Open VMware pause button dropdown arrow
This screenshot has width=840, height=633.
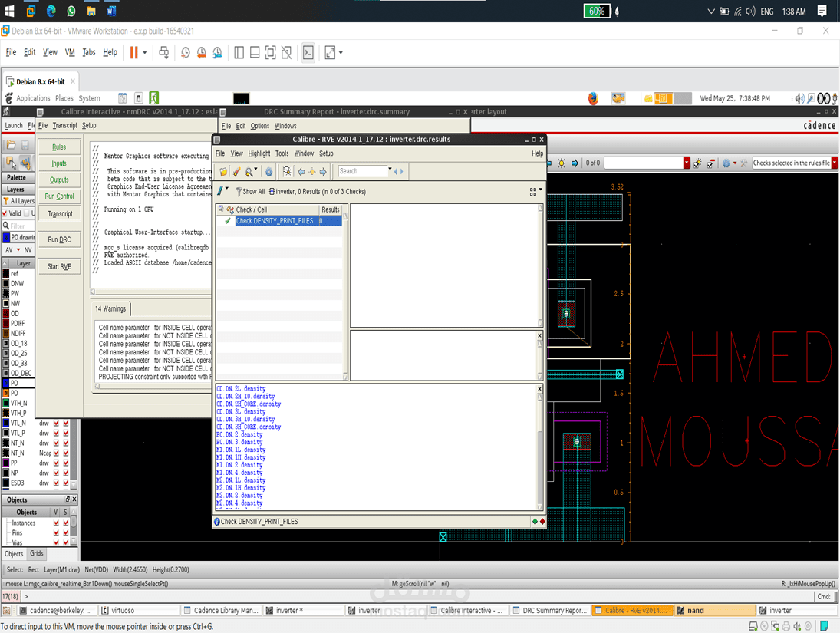point(145,52)
